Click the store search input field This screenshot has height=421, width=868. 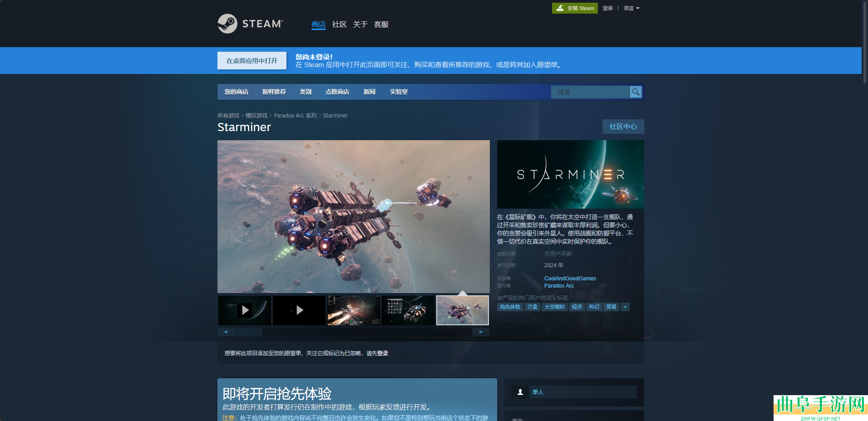pos(590,92)
